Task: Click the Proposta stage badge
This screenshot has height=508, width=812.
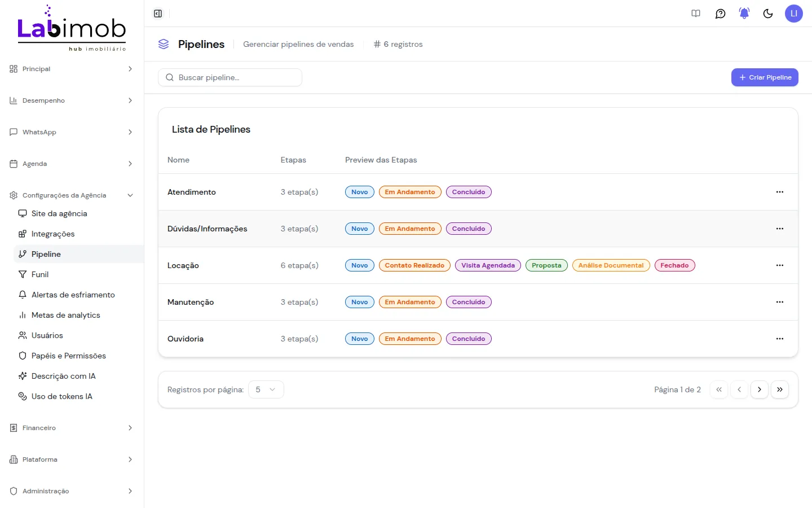Action: (546, 265)
